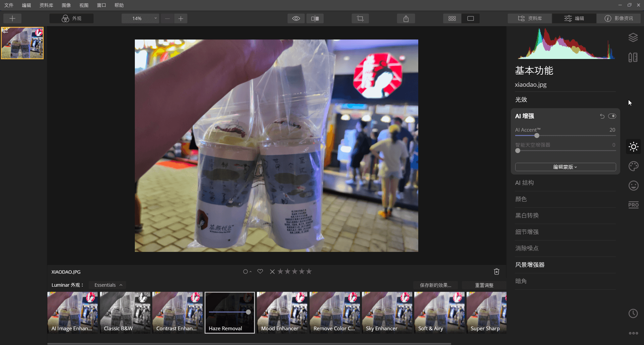Screen dimensions: 644x345
Task: Toggle the AI 增强 filter switch
Action: 612,116
